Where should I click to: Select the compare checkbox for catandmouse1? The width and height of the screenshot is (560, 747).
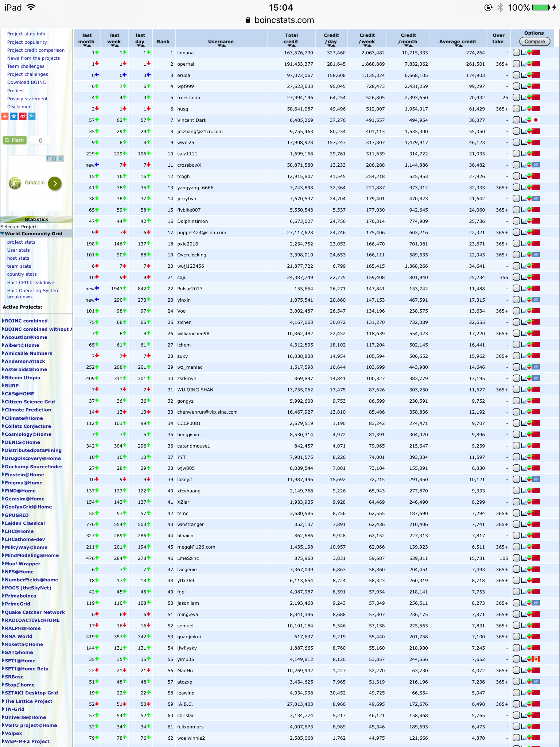(x=516, y=446)
